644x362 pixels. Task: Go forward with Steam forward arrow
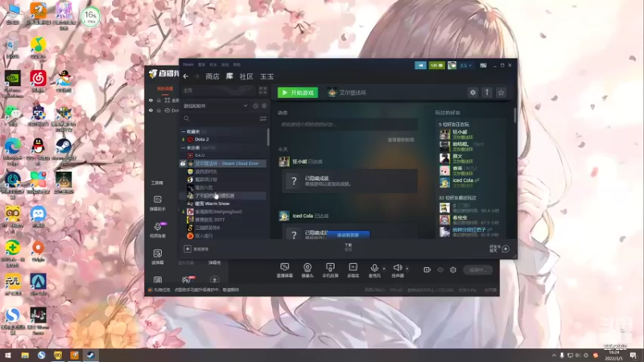pos(196,76)
